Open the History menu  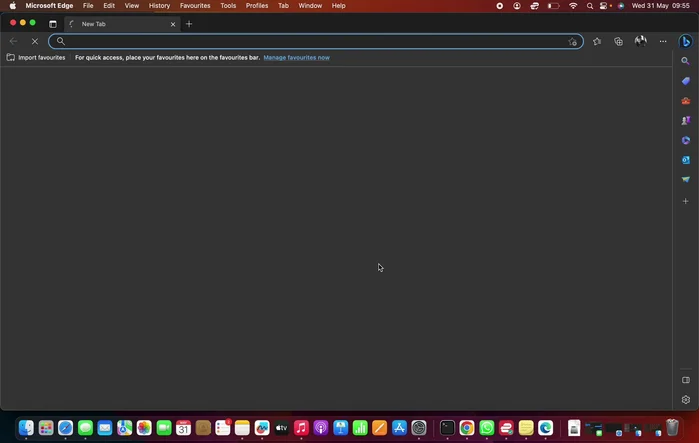(159, 6)
